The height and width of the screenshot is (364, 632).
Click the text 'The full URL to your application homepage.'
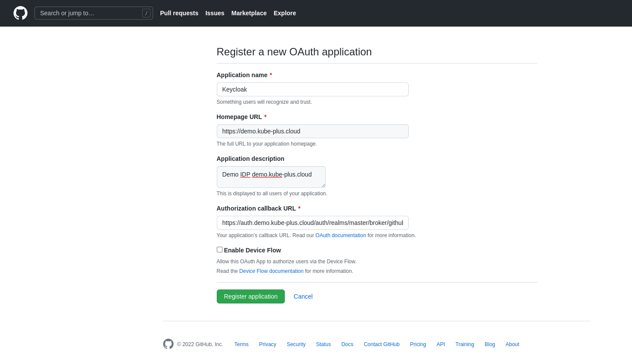point(267,144)
